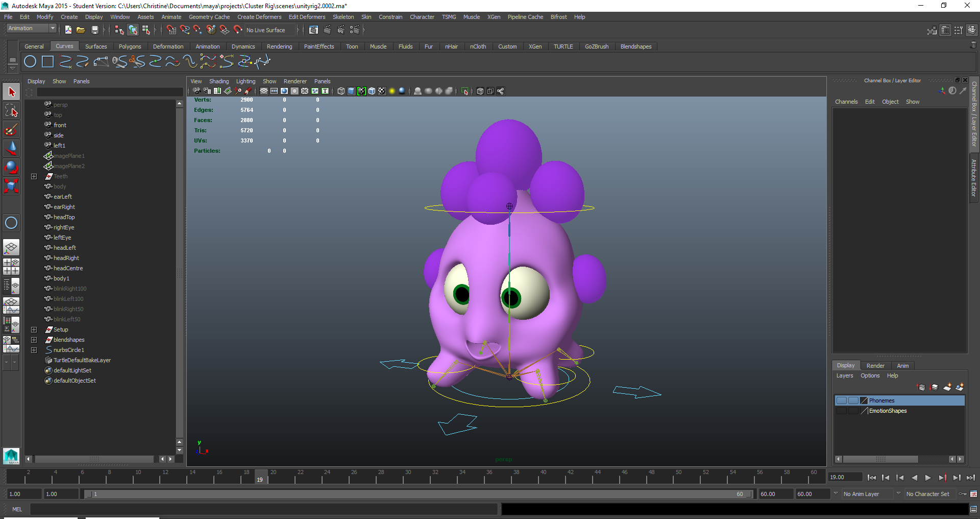Image resolution: width=980 pixels, height=519 pixels.
Task: Open the Skeleton menu
Action: click(x=343, y=17)
